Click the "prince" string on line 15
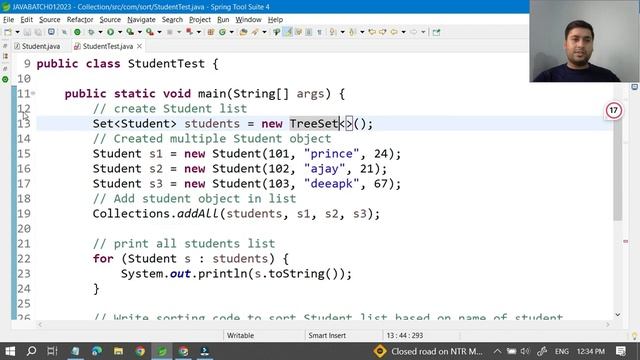Viewport: 640px width, 360px height. click(331, 154)
